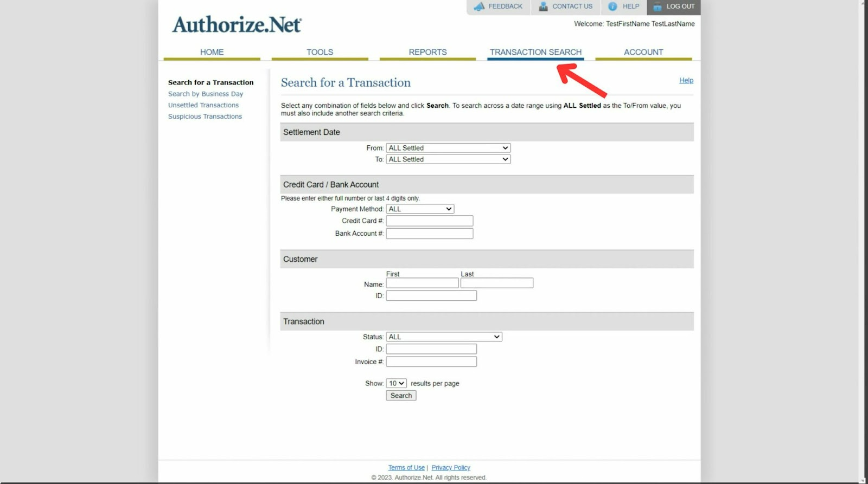Click the Authorize.Net logo
The image size is (868, 484).
pyautogui.click(x=237, y=24)
